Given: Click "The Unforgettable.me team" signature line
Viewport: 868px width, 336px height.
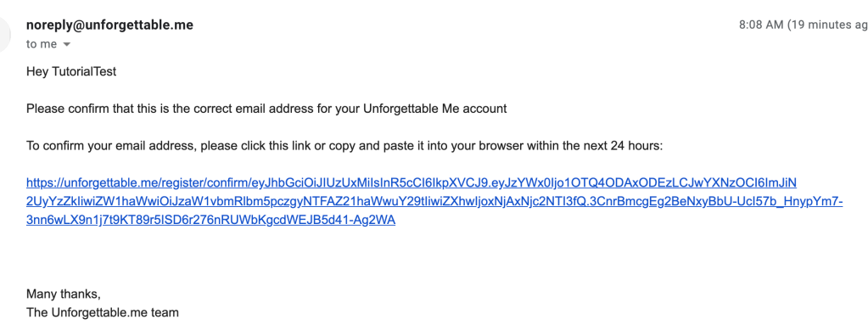Looking at the screenshot, I should pos(103,313).
